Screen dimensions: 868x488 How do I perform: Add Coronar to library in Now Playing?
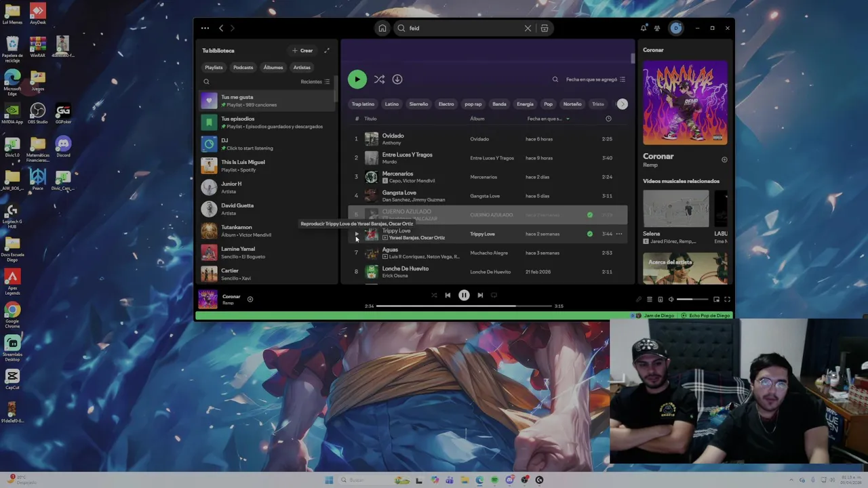(724, 160)
